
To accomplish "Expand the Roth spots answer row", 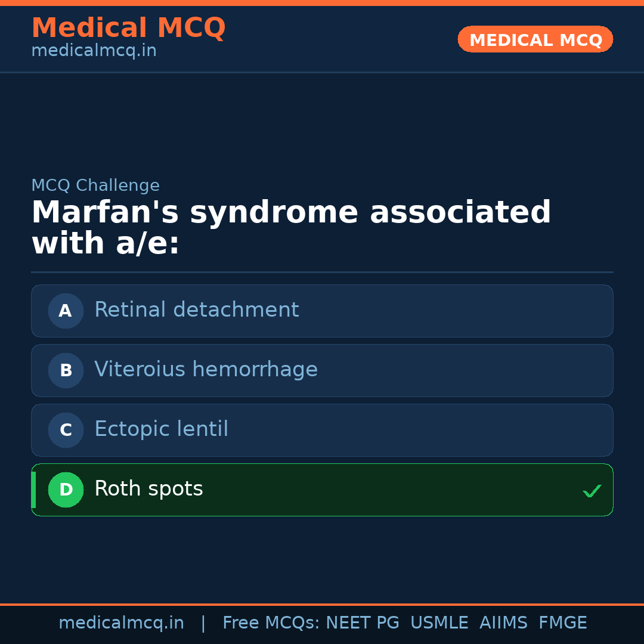I will pyautogui.click(x=322, y=490).
